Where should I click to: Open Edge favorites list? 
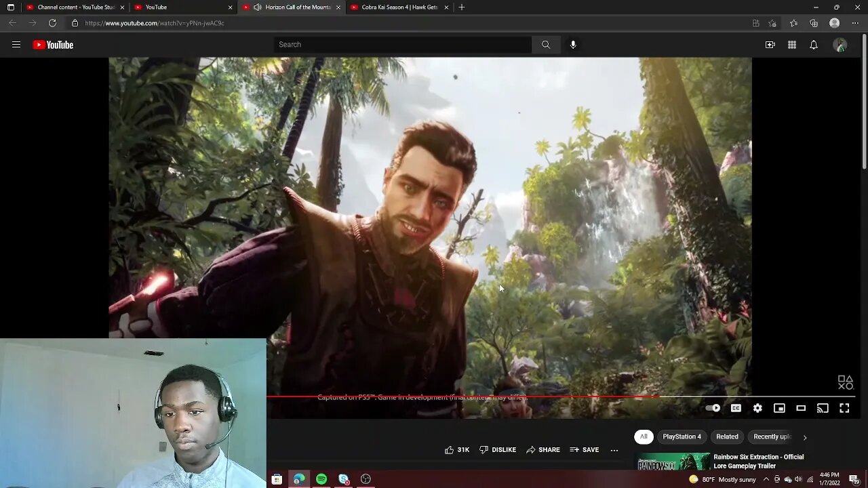793,23
